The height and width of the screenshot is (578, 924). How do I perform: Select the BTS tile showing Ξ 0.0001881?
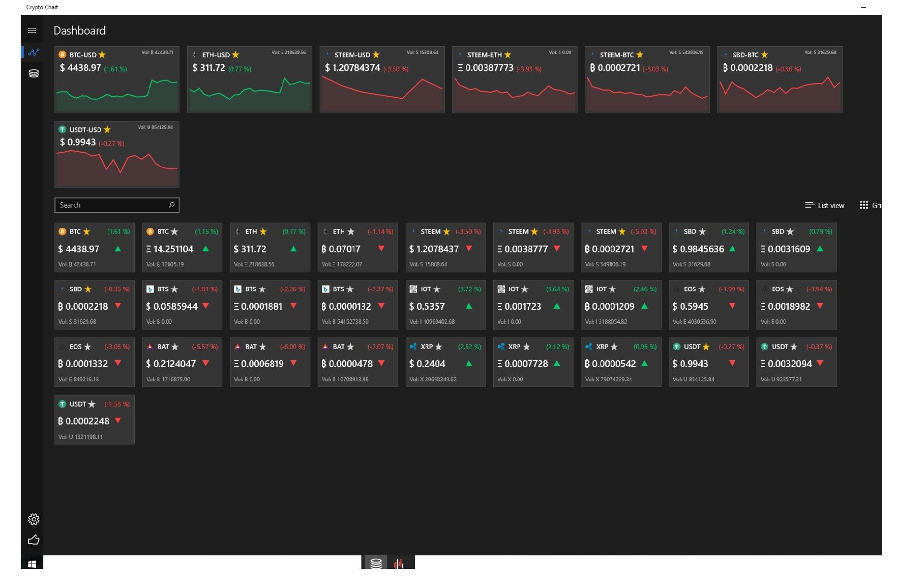point(270,304)
